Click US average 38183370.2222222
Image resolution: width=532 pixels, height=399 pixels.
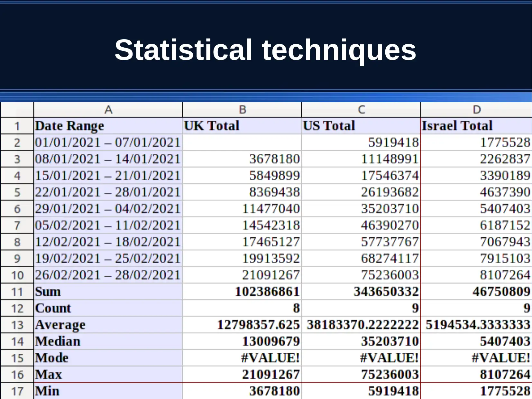click(361, 325)
